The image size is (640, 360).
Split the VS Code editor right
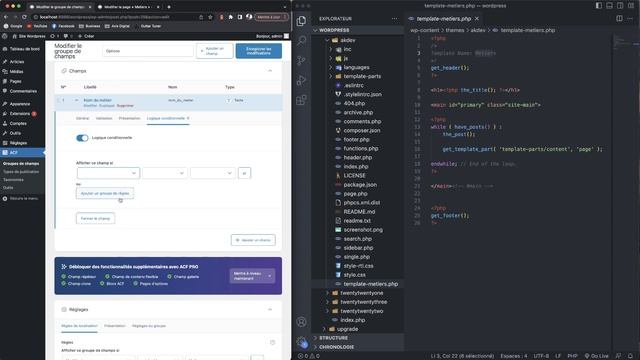click(619, 18)
